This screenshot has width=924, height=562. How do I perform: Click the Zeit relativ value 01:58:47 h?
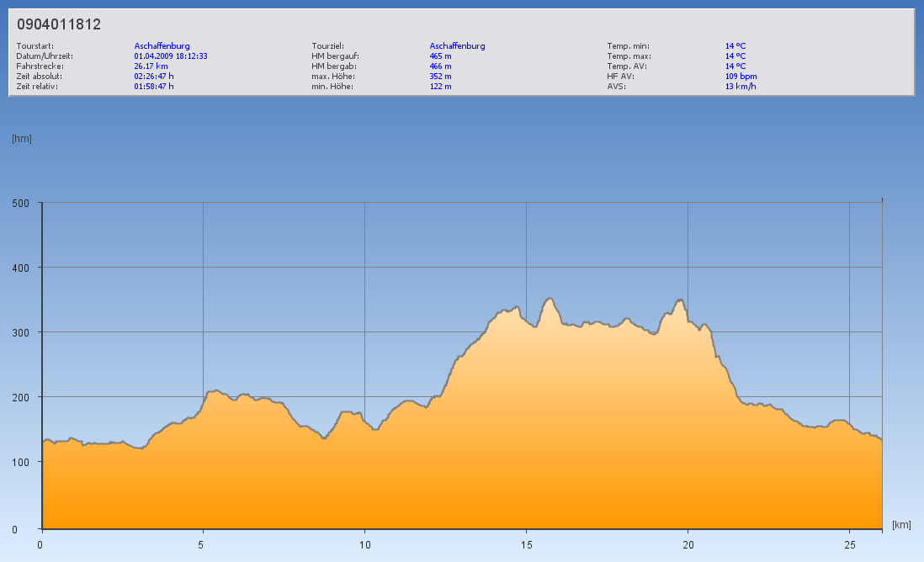pos(154,87)
